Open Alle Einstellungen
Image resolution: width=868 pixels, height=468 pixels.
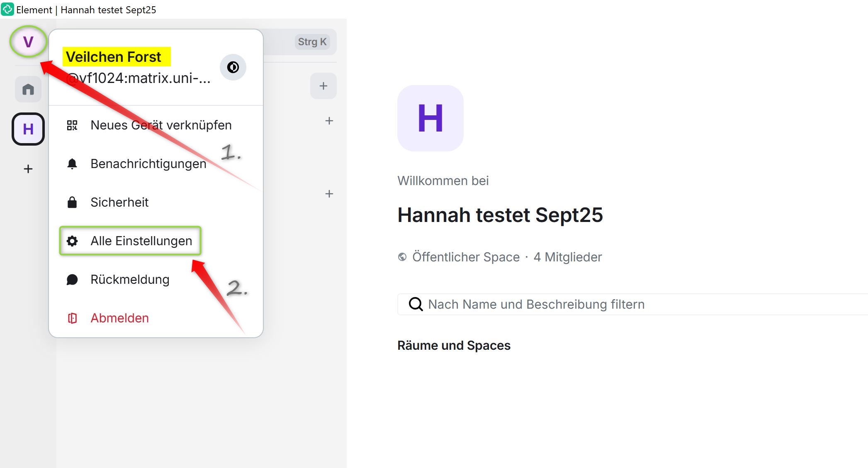coord(141,241)
